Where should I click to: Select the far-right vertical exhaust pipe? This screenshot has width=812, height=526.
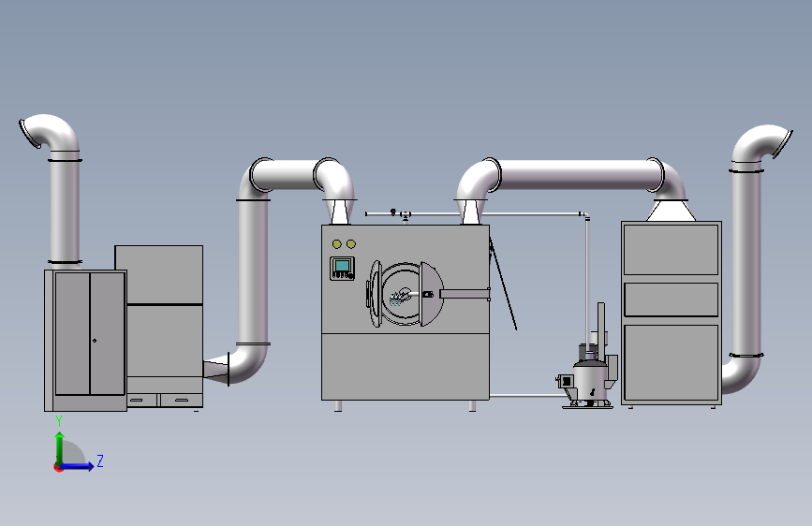[746, 263]
